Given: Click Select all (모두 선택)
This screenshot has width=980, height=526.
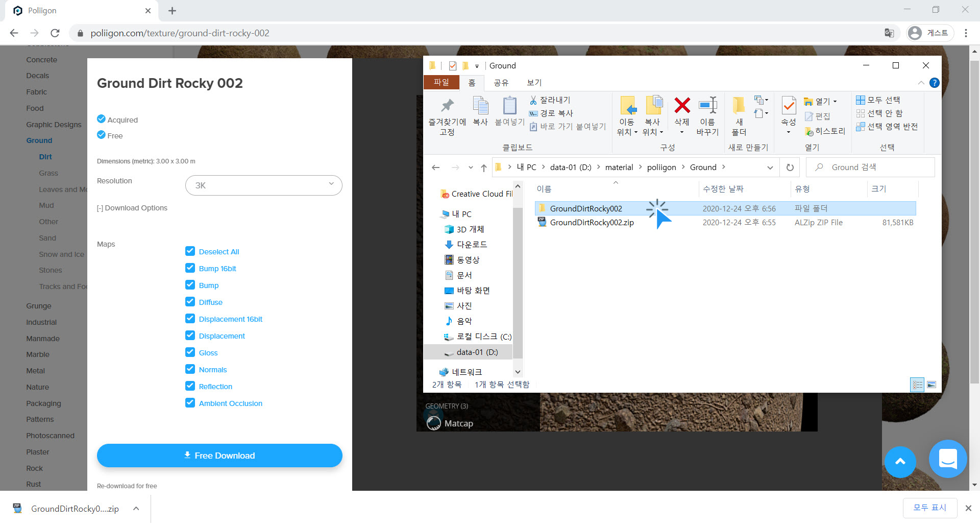Looking at the screenshot, I should (x=878, y=100).
